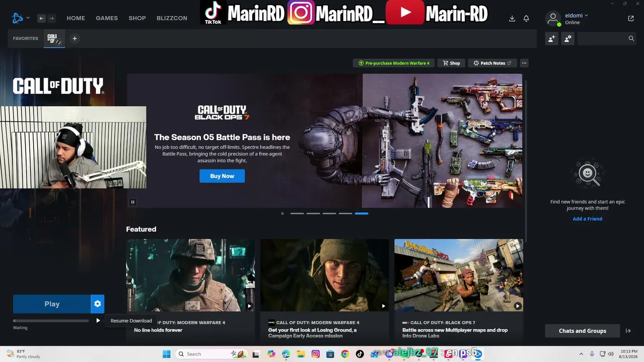Pause the banner carousel

tap(133, 202)
